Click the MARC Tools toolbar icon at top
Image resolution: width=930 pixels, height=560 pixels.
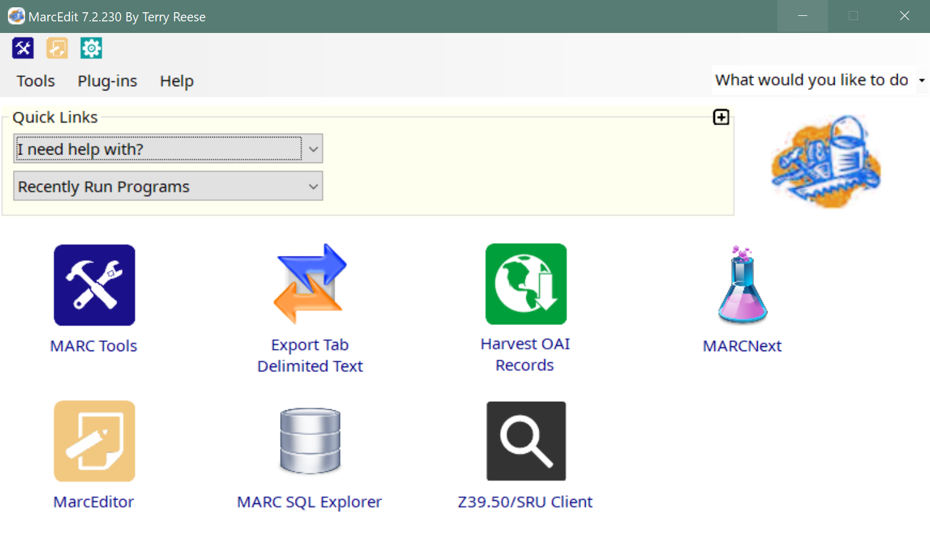pyautogui.click(x=23, y=48)
